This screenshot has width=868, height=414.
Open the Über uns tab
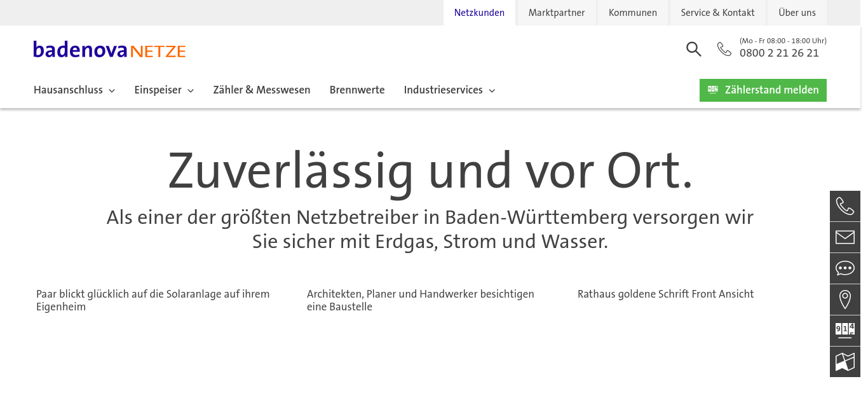click(797, 13)
